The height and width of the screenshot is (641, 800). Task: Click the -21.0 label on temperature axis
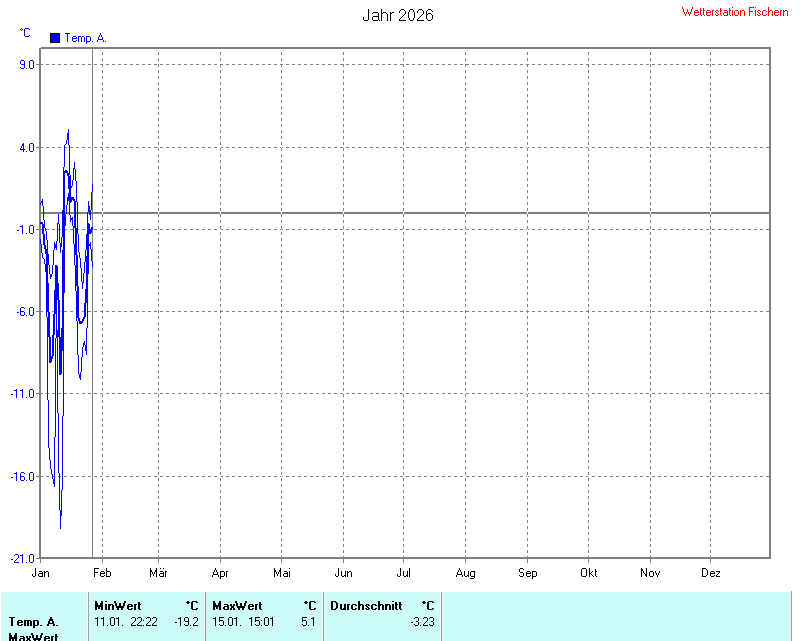coord(23,558)
